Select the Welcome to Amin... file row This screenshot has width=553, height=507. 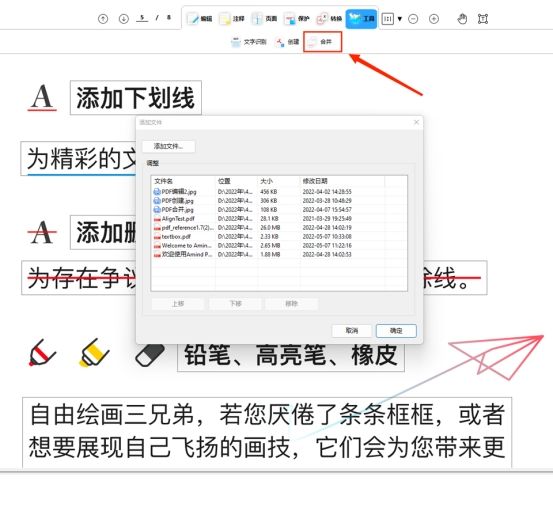tap(279, 245)
